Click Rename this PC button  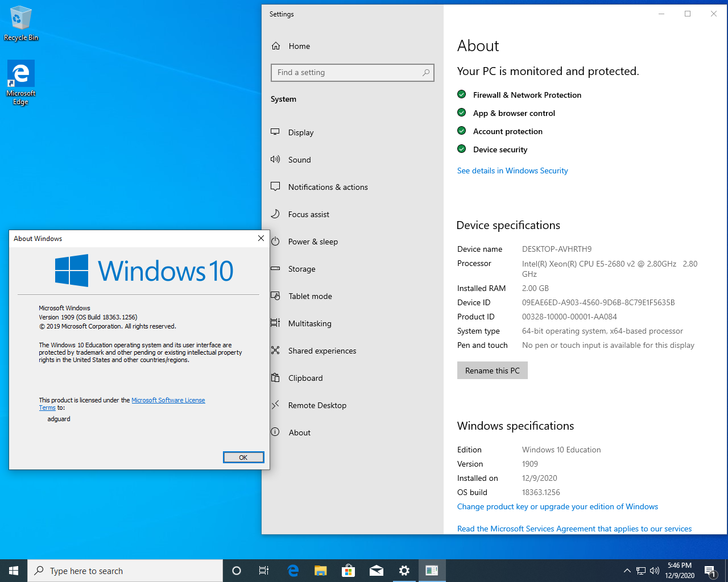pyautogui.click(x=493, y=371)
